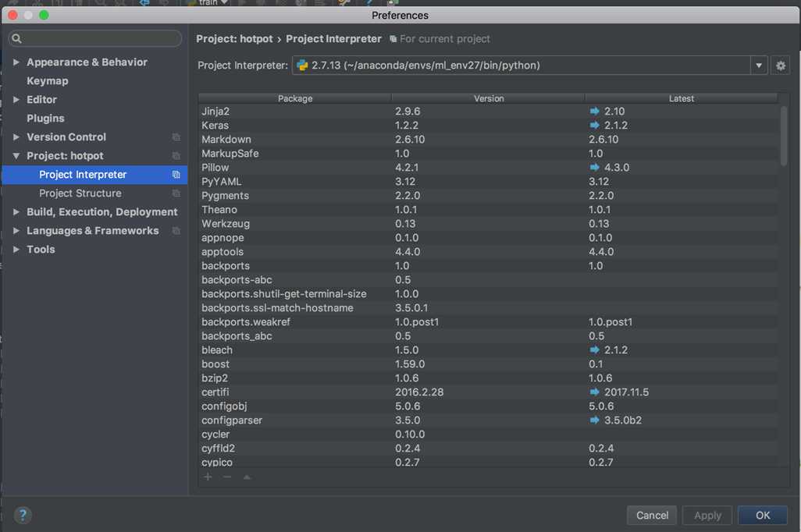Image resolution: width=801 pixels, height=532 pixels.
Task: Click the uninstall package minus icon
Action: click(227, 477)
